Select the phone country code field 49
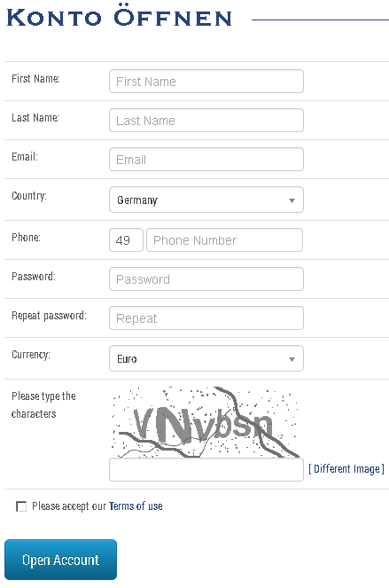Viewport: 389px width, 588px height. 126,240
